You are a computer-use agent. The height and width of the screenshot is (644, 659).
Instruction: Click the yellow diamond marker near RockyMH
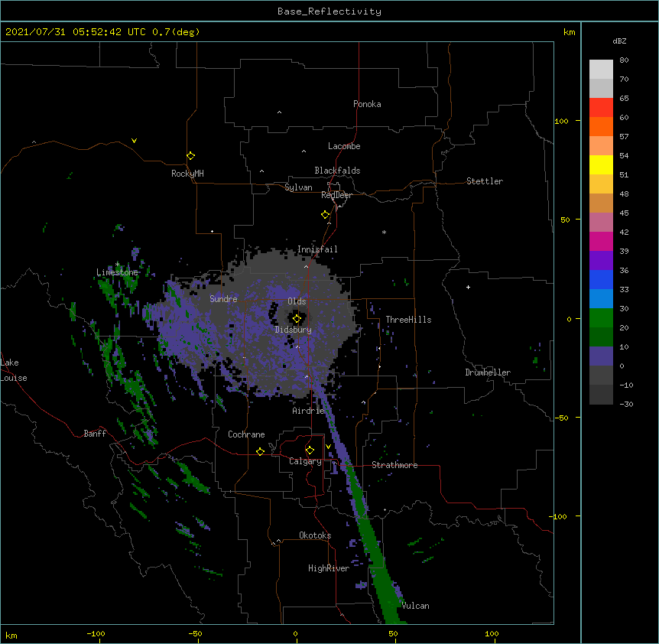tap(190, 156)
